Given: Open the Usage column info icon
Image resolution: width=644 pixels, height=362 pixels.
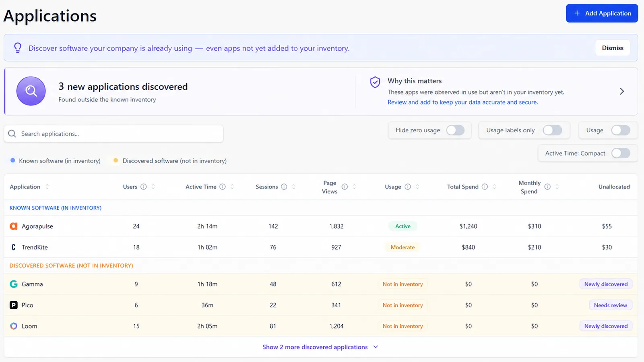Looking at the screenshot, I should (x=408, y=187).
